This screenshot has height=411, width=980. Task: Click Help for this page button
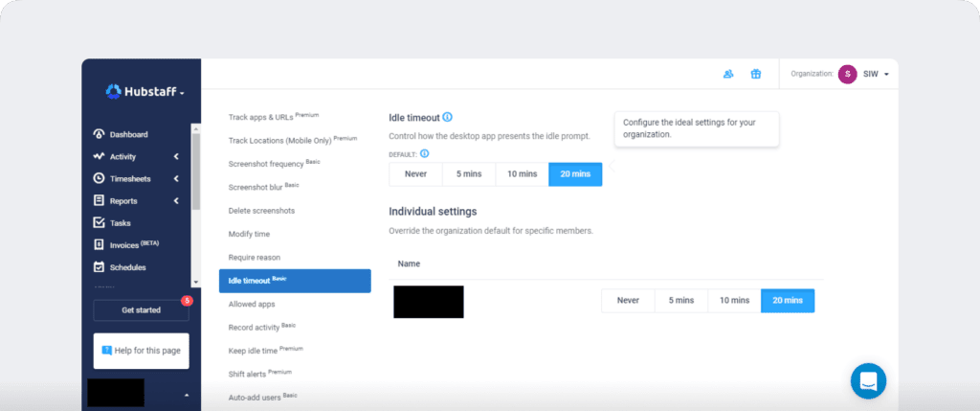[x=141, y=351]
